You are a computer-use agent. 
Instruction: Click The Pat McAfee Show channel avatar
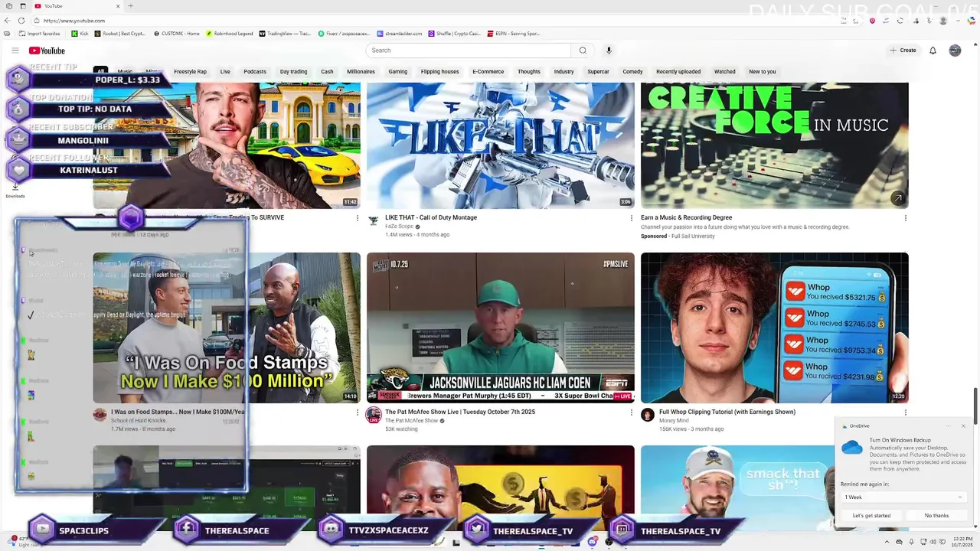click(x=373, y=416)
